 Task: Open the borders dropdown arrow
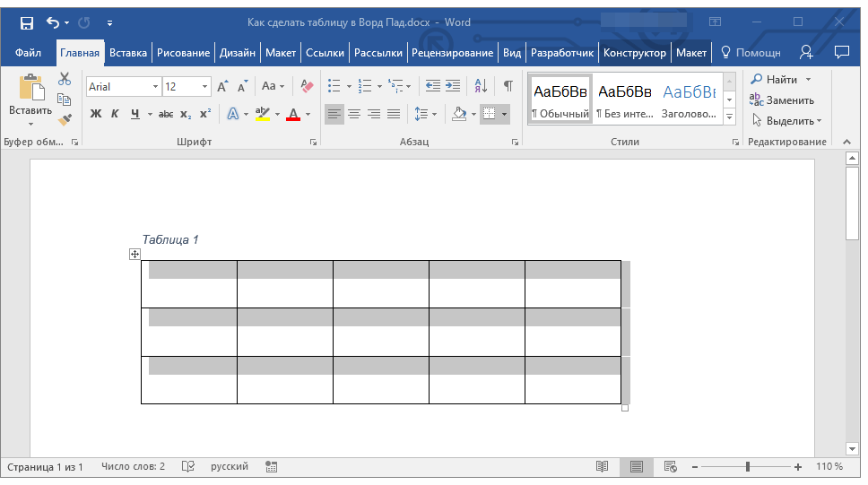point(504,114)
